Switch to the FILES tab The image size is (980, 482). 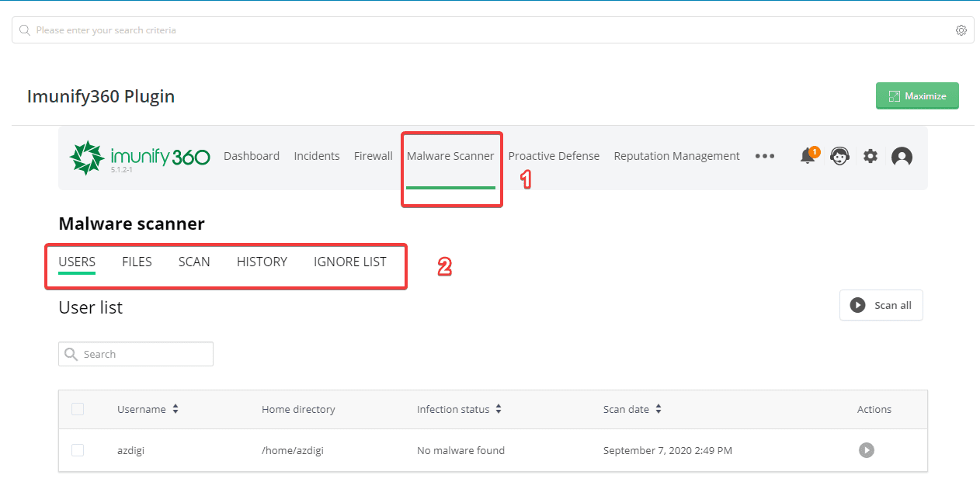coord(137,262)
